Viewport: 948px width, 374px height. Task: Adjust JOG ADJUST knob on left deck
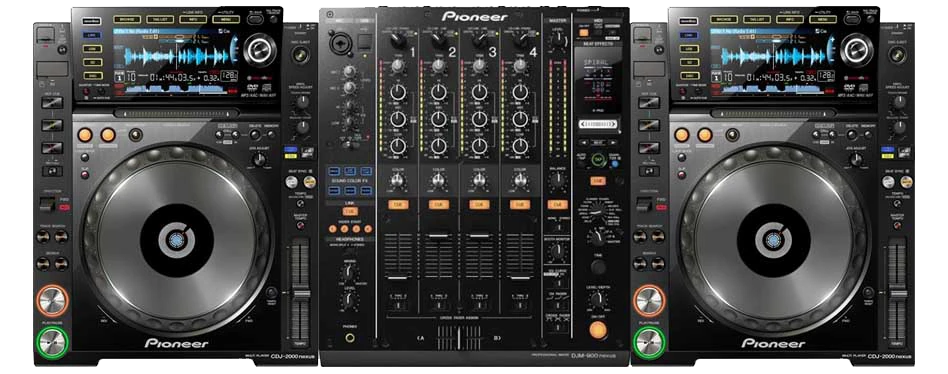click(x=259, y=160)
